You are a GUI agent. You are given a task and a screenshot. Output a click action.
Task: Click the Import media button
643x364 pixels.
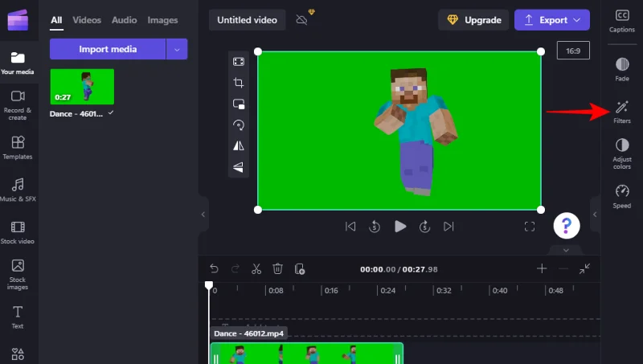(x=108, y=49)
